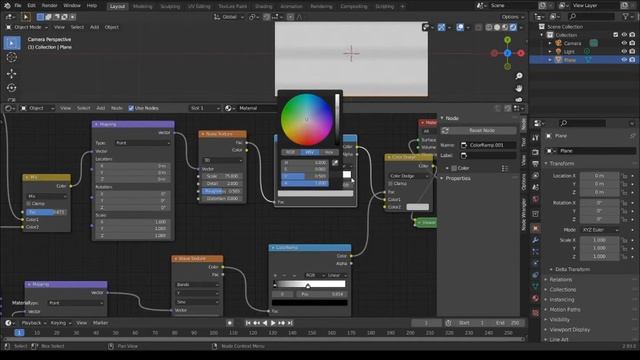Toggle Clamp checkbox in Mix node
Screen dimensions: 640x360
pyautogui.click(x=29, y=203)
